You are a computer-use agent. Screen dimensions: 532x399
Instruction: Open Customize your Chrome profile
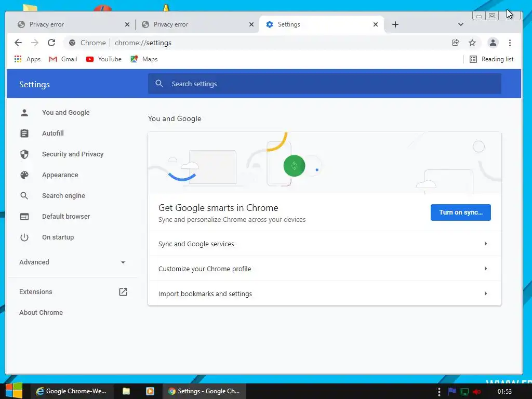pos(325,269)
